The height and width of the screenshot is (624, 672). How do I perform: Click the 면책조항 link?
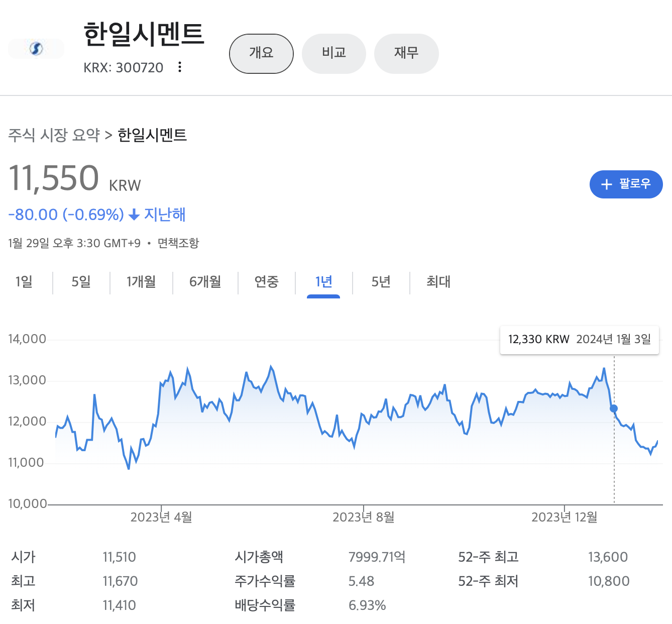click(178, 243)
